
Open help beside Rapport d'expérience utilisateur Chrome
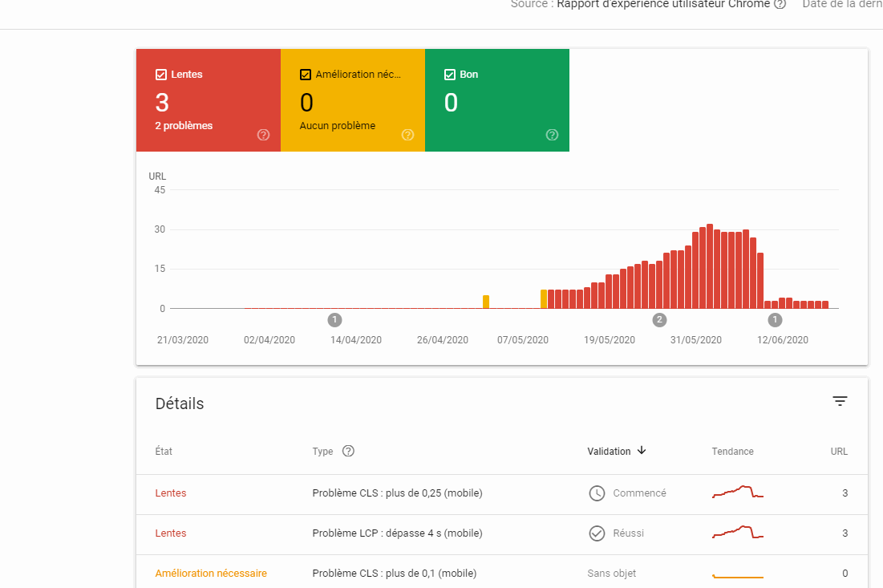[779, 5]
